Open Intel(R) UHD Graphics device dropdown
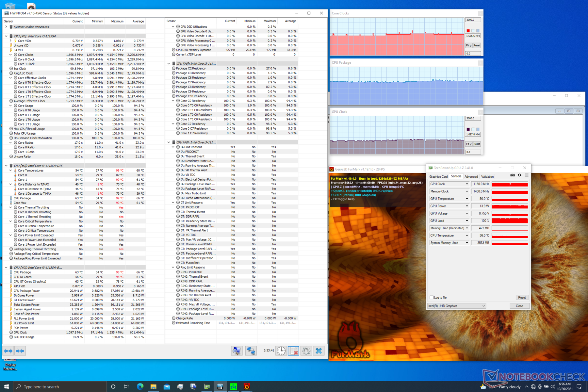Screen dimensions: 588x392 [x=457, y=306]
